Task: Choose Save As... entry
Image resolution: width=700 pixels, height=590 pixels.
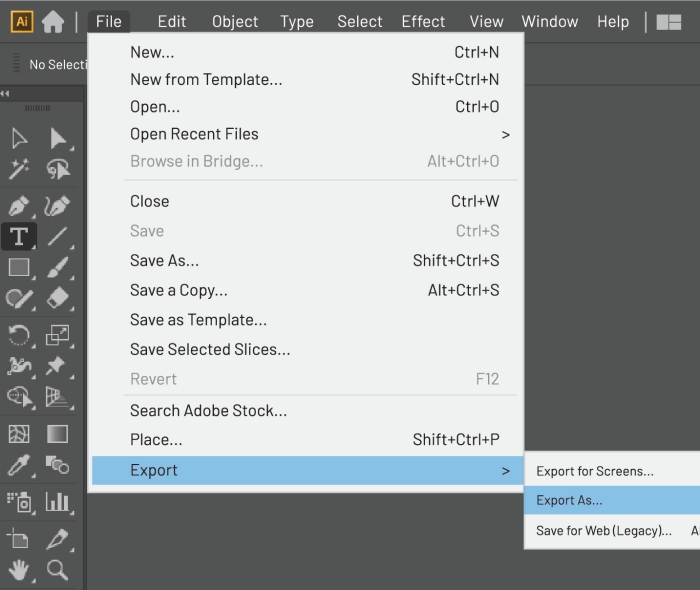Action: point(306,261)
